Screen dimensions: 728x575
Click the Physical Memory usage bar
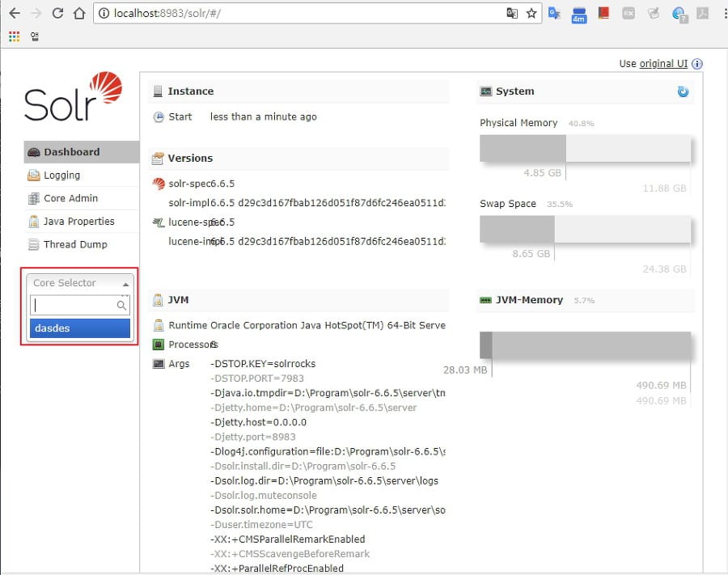584,149
